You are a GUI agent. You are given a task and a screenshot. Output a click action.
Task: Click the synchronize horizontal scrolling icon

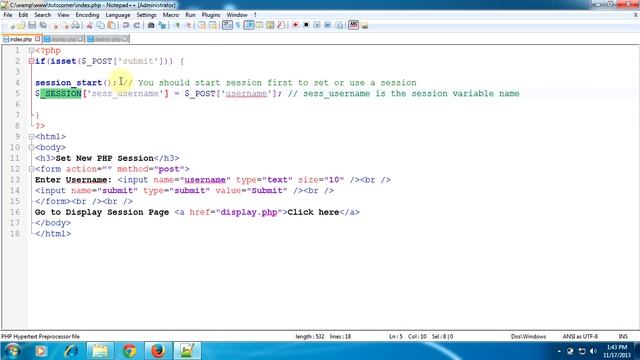[213, 25]
